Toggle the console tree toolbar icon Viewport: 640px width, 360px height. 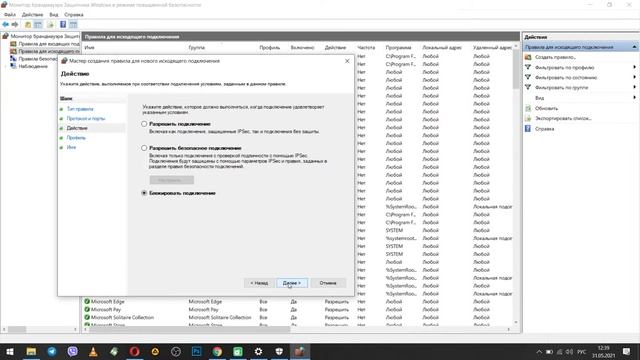pyautogui.click(x=38, y=24)
